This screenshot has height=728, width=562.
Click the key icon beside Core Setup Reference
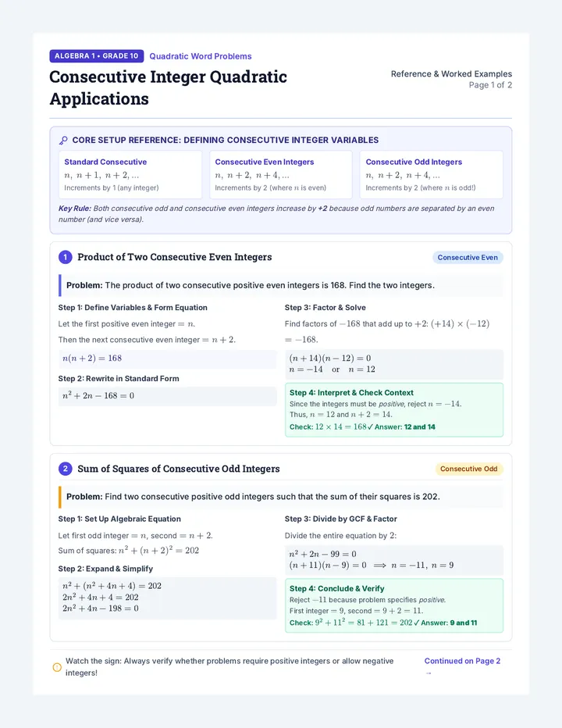pyautogui.click(x=63, y=141)
